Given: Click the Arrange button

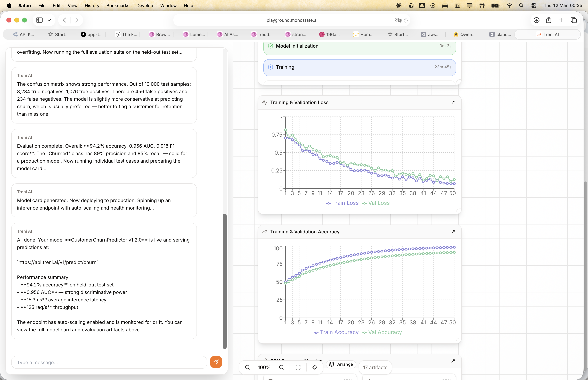Looking at the screenshot, I should pyautogui.click(x=341, y=364).
